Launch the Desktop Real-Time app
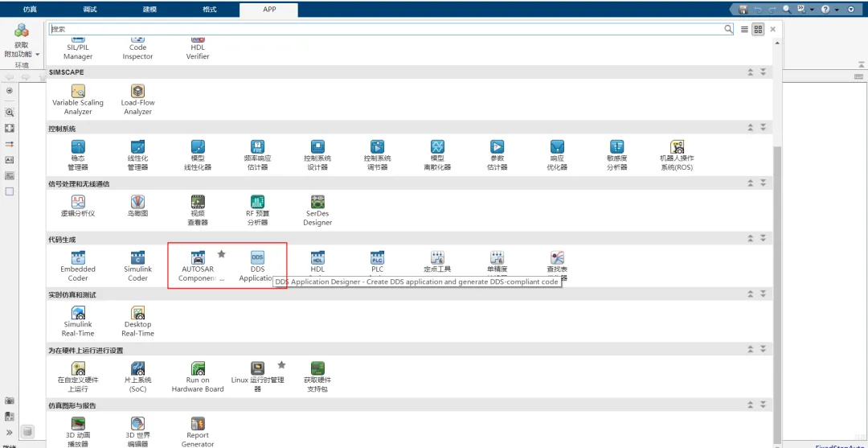This screenshot has width=868, height=448. (x=138, y=321)
